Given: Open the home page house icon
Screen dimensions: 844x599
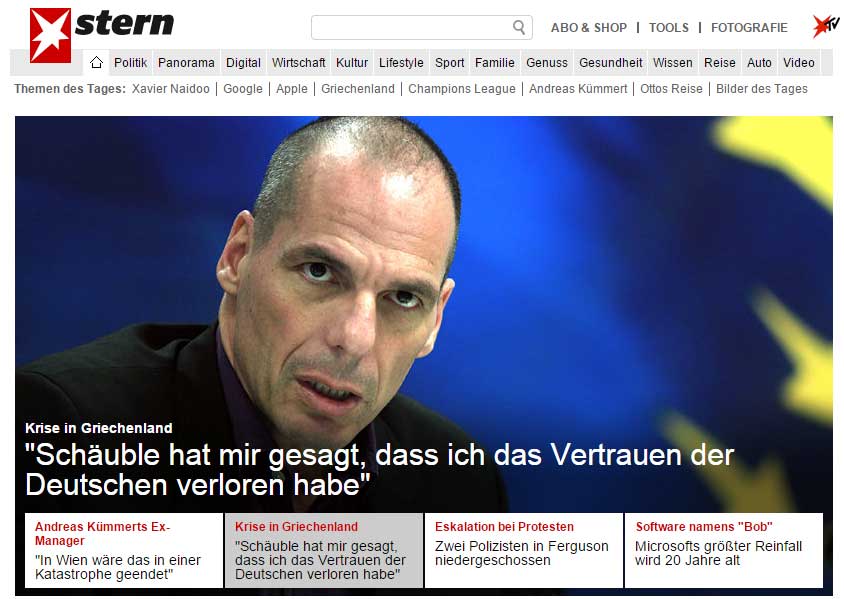Looking at the screenshot, I should pos(96,62).
